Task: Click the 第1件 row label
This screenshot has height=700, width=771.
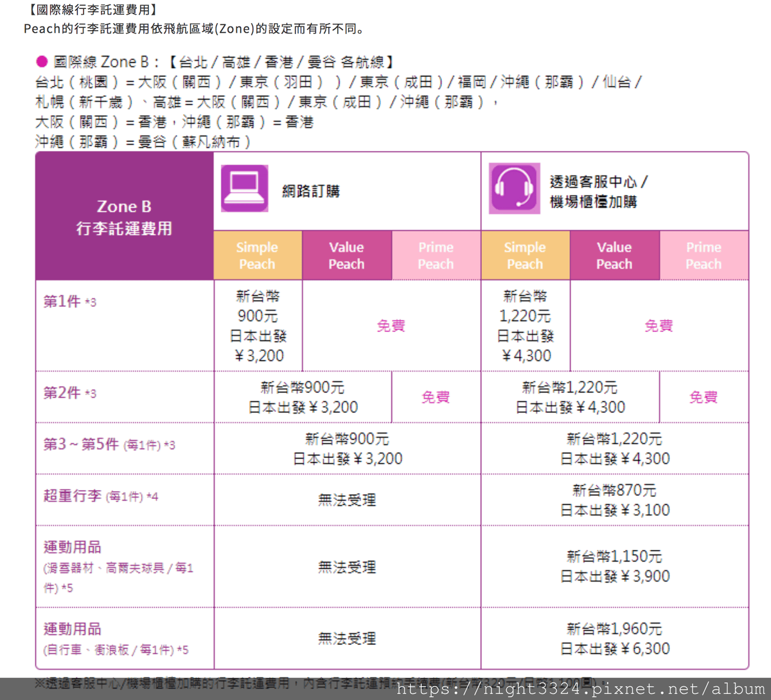Action: [69, 301]
